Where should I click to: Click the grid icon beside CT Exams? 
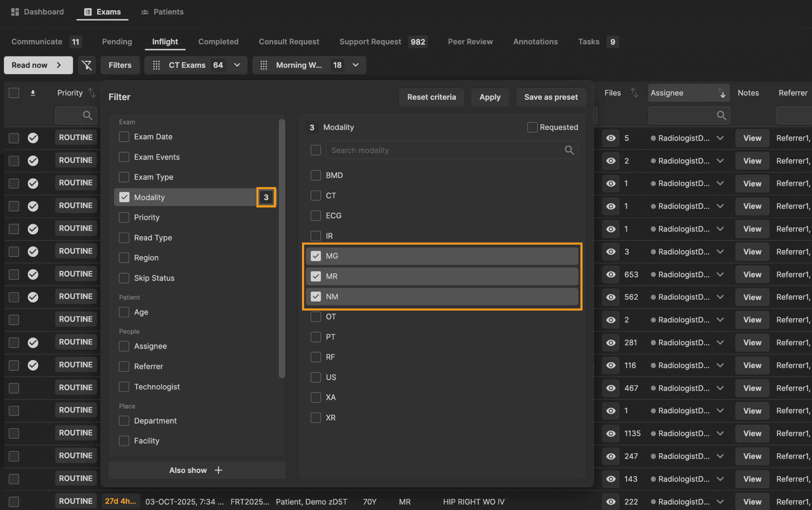pos(156,65)
